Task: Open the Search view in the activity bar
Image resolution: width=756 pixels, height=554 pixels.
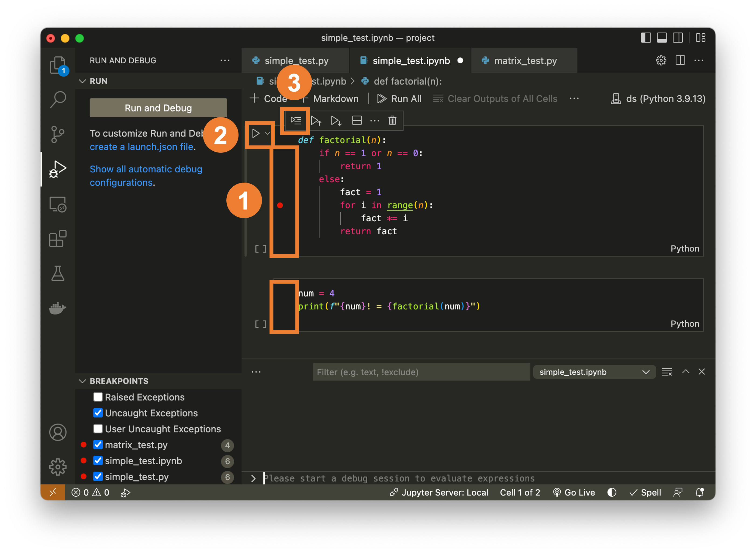Action: [x=58, y=100]
